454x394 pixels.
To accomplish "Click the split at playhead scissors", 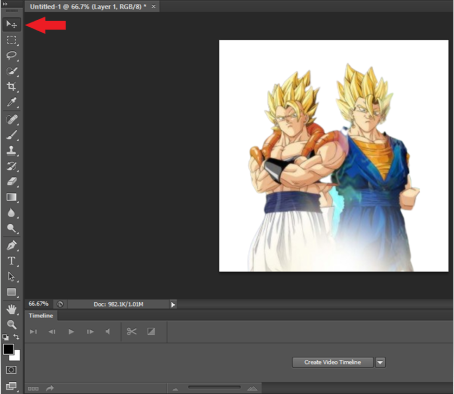I will tap(132, 331).
